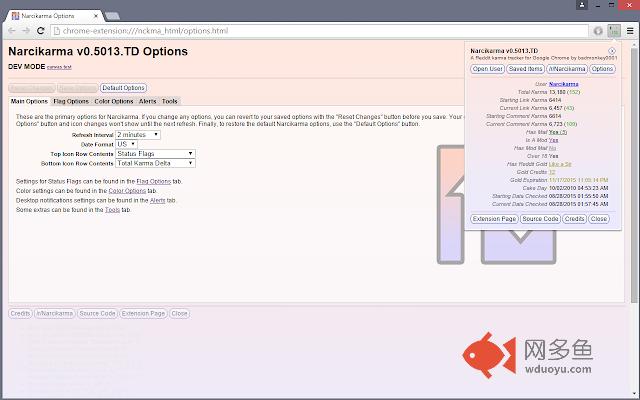This screenshot has width=640, height=400.
Task: Click Options button in the popup
Action: pos(602,69)
